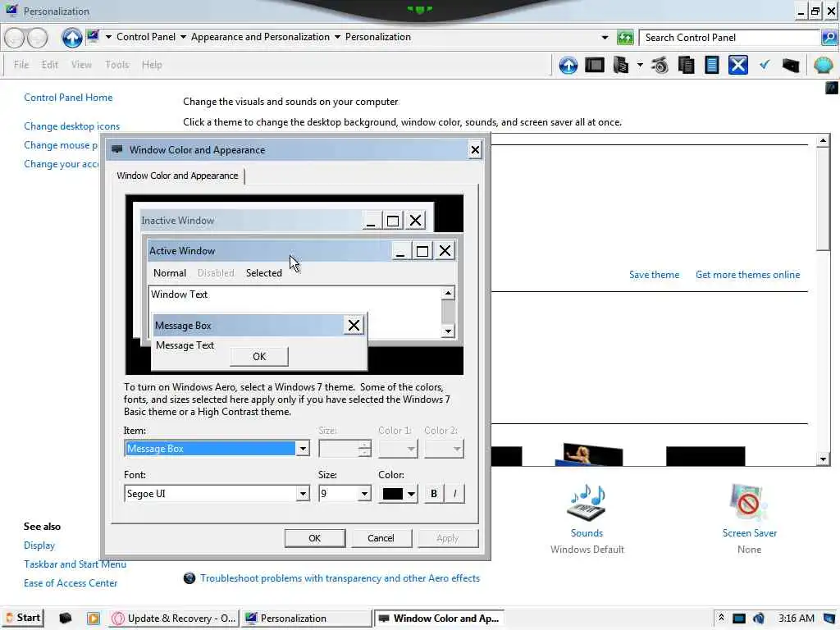Click the blue checkmark toolbar icon
The image size is (840, 630).
(765, 65)
